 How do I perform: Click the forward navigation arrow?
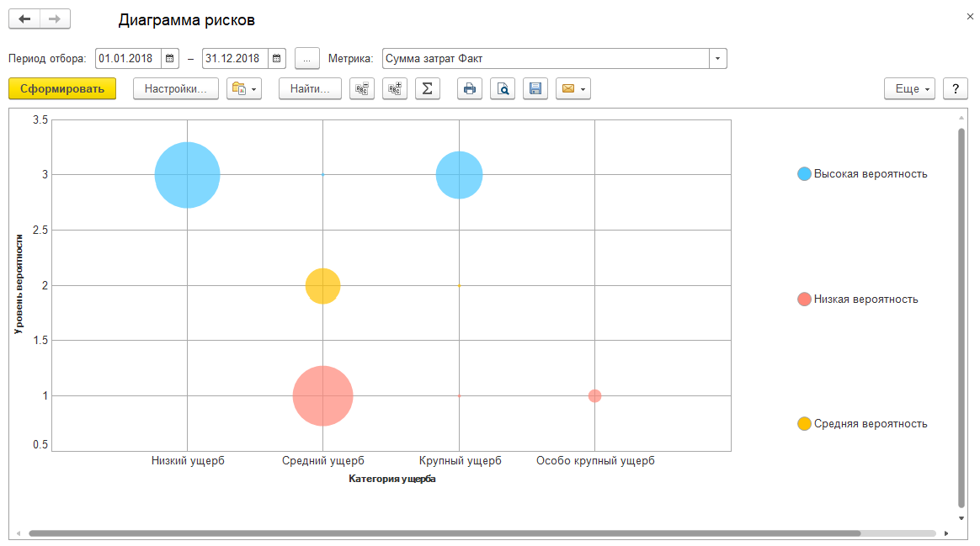(x=55, y=19)
